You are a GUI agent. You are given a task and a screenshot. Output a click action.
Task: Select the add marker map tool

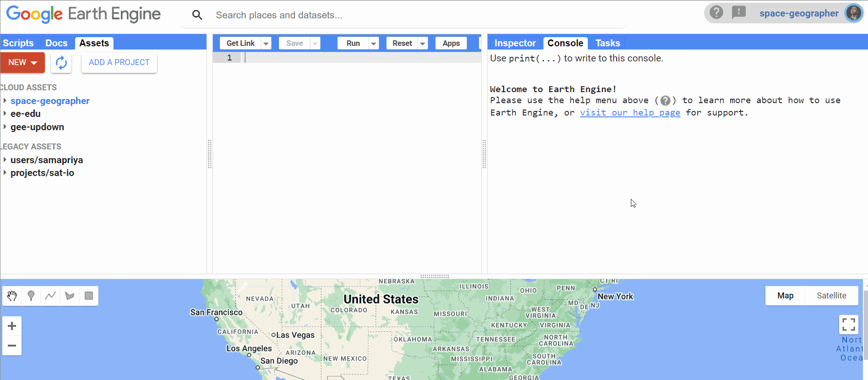tap(31, 296)
